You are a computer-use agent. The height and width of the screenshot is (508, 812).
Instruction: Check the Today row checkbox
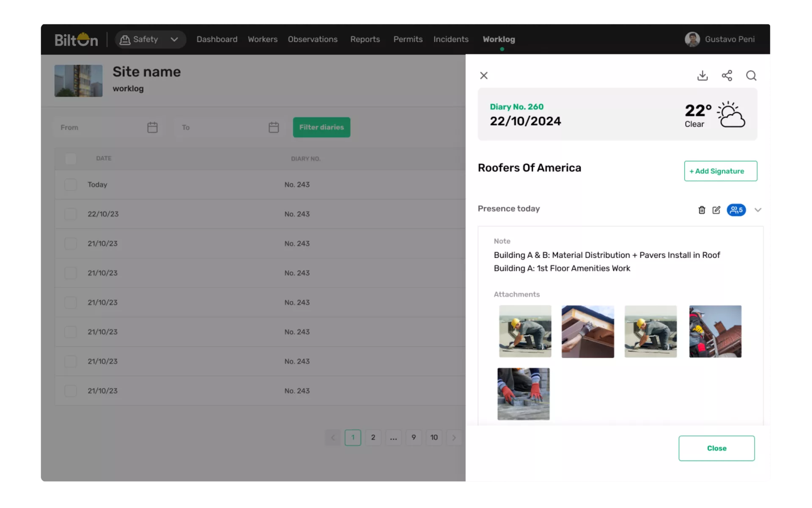[71, 185]
